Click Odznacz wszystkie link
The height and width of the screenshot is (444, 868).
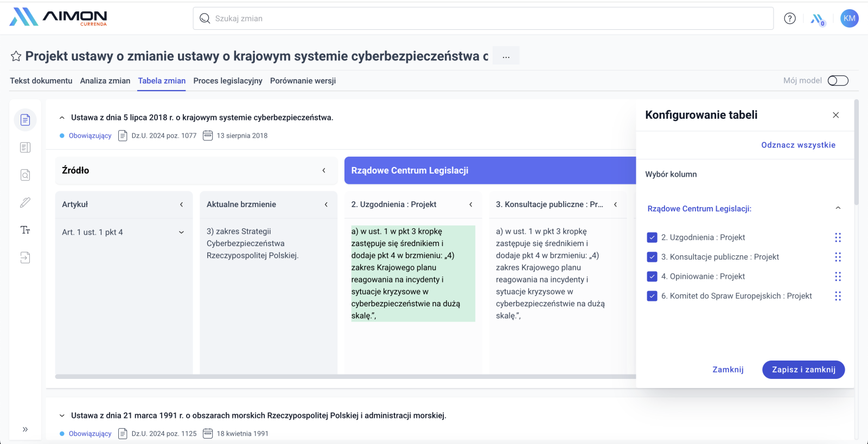(x=798, y=145)
